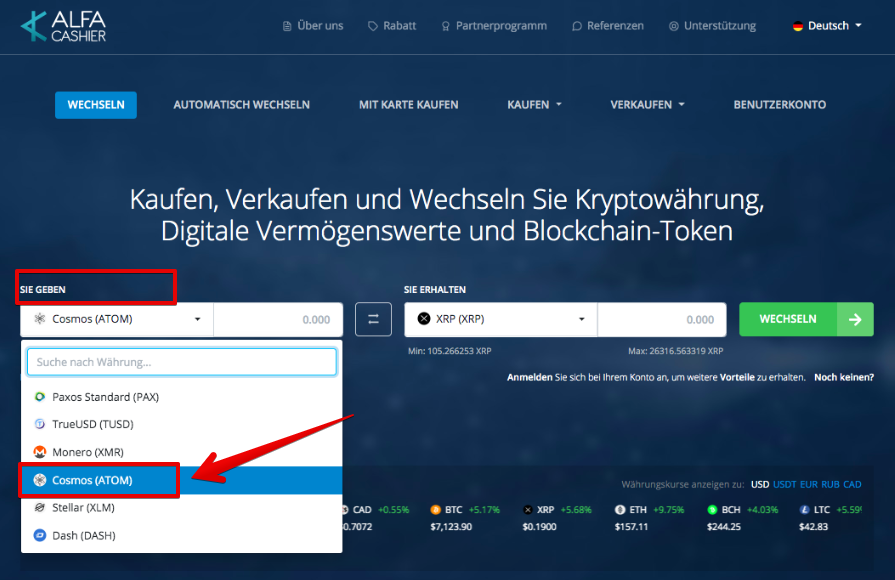
Task: Select the Wechseln tab
Action: click(96, 105)
